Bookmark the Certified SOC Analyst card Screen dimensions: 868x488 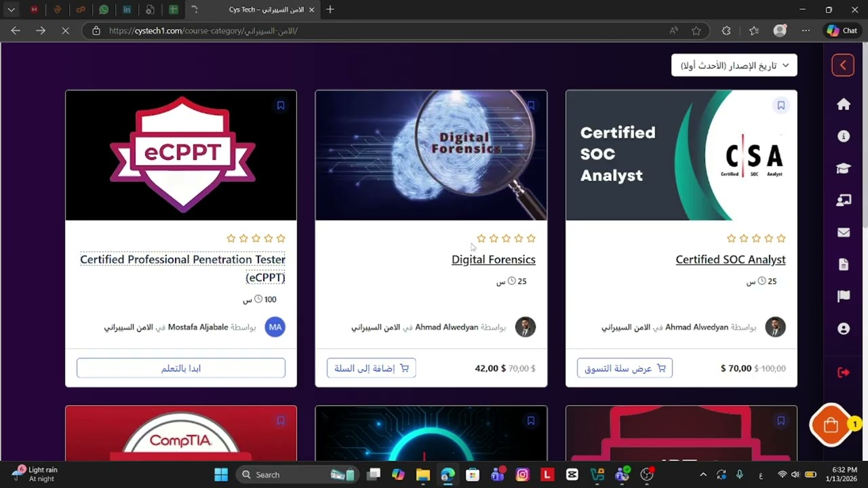pos(781,106)
